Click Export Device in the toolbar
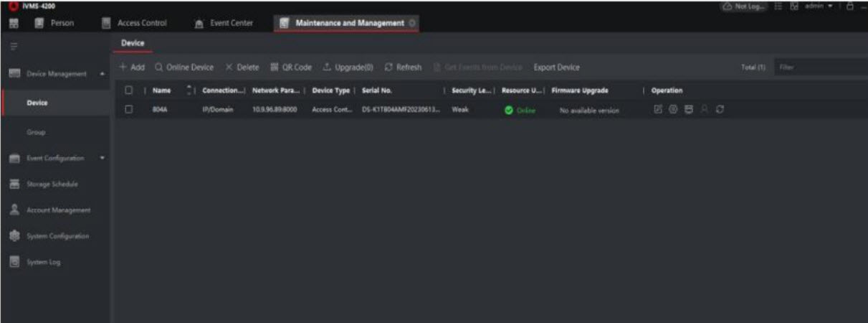The width and height of the screenshot is (868, 323). coord(556,67)
